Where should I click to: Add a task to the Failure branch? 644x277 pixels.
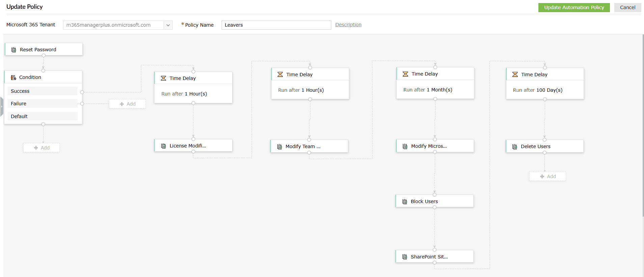127,104
